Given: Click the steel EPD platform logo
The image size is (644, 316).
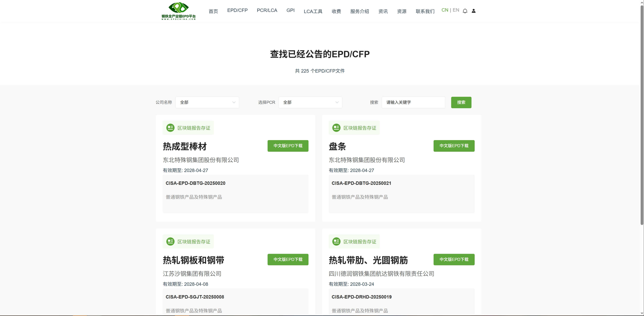Looking at the screenshot, I should tap(179, 11).
